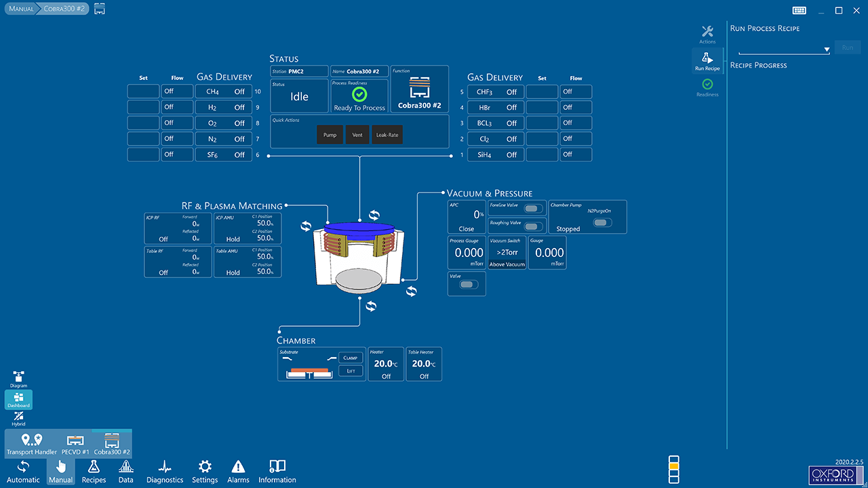Screen dimensions: 868x488
Task: Toggle the Valve switch under Process Gauge
Action: (x=467, y=285)
